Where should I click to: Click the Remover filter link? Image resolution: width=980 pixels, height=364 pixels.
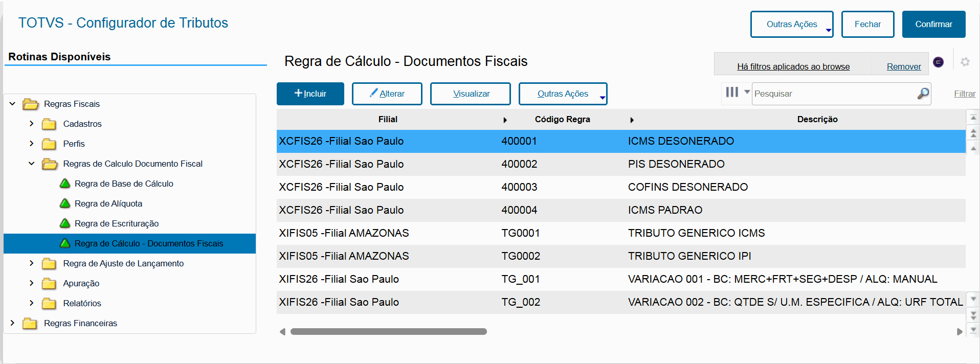[x=904, y=66]
